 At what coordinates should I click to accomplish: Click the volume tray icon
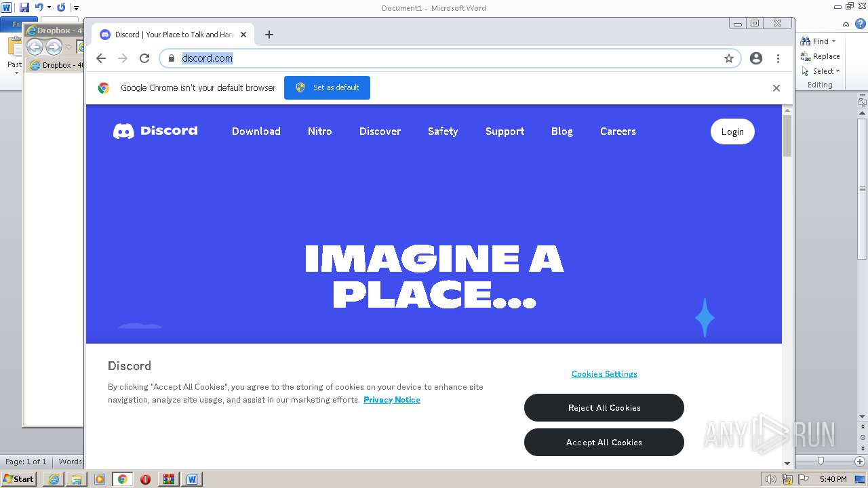(x=770, y=479)
